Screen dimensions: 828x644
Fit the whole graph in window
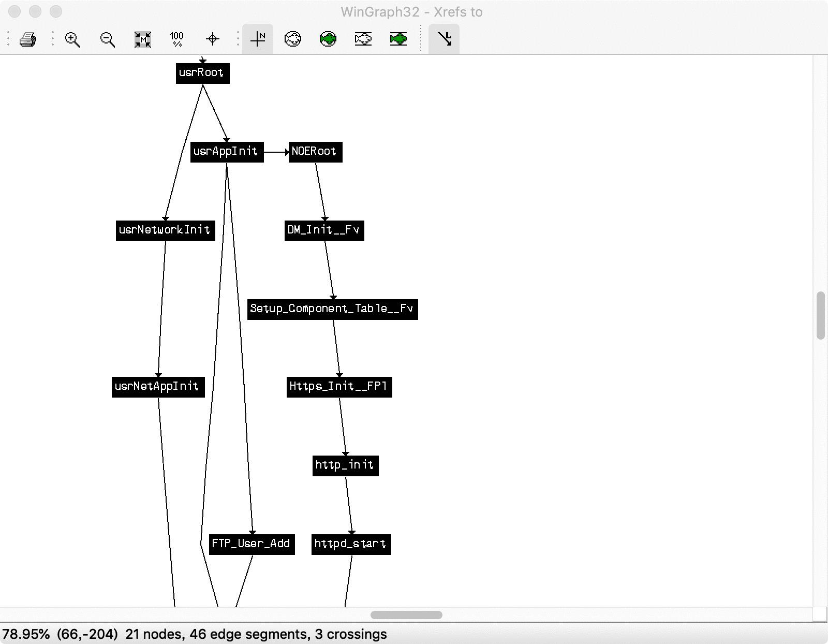pyautogui.click(x=142, y=39)
